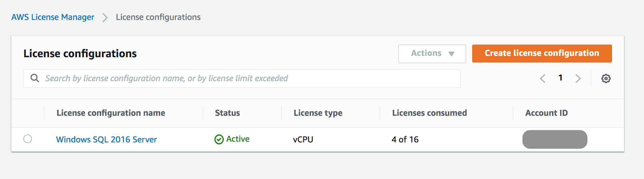The height and width of the screenshot is (179, 644).
Task: Go to the previous page arrow
Action: click(x=543, y=79)
